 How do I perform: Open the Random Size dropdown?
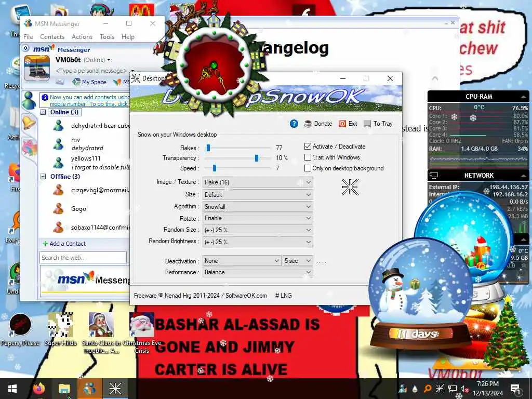click(x=258, y=230)
